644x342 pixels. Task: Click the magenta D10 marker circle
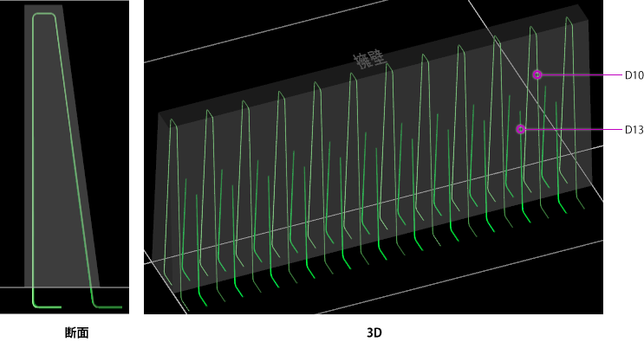tap(537, 74)
